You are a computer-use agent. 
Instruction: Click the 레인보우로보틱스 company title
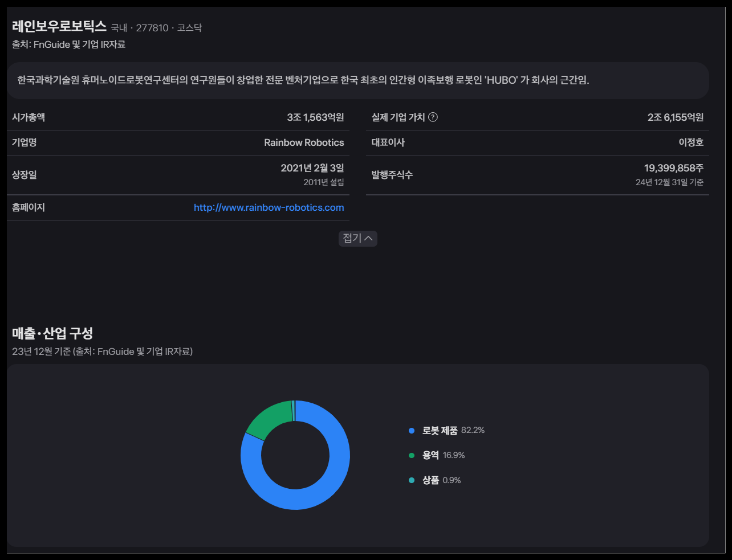coord(59,26)
